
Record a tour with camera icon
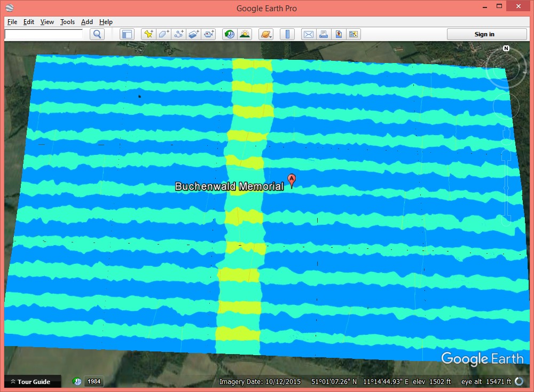(x=209, y=34)
